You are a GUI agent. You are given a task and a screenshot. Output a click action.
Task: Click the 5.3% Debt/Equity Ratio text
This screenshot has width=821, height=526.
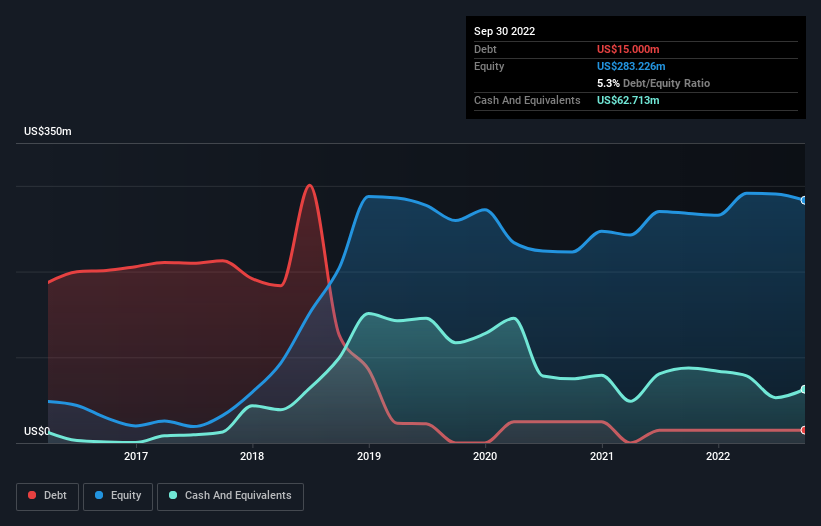click(x=653, y=83)
